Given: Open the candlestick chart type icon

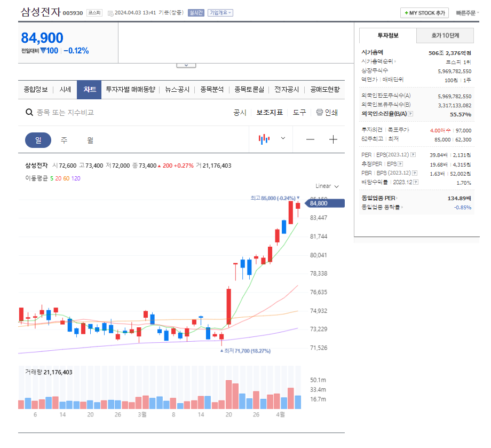Looking at the screenshot, I should (264, 139).
